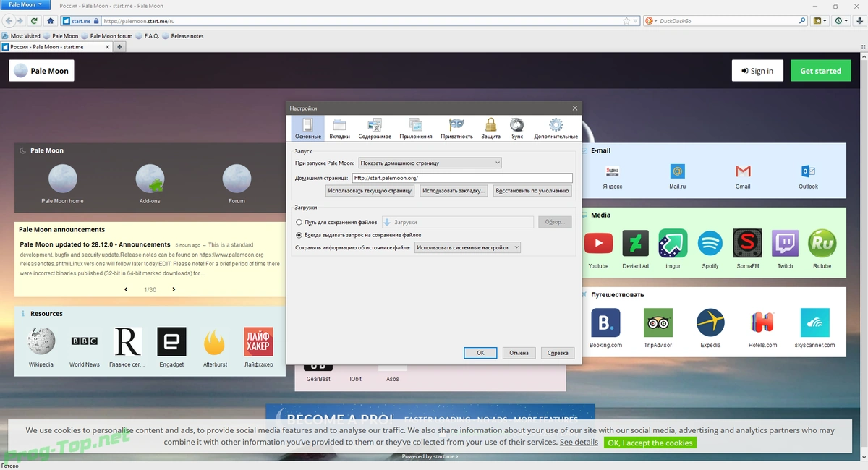This screenshot has height=470, width=868.
Task: Open the Afterburst flame icon
Action: coord(215,341)
